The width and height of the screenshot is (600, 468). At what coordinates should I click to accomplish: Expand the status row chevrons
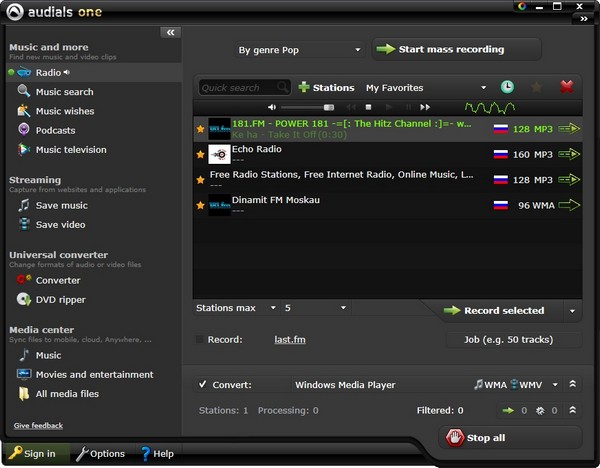572,410
